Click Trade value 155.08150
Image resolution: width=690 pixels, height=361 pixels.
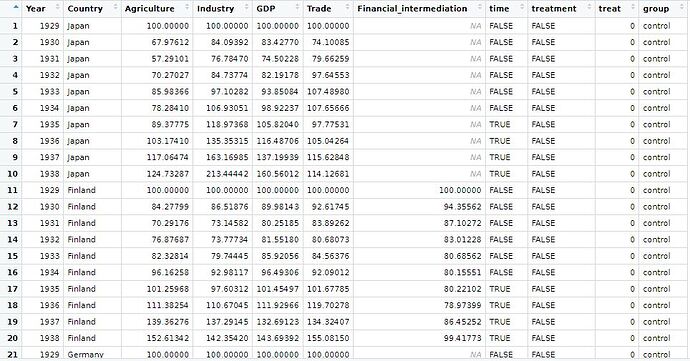coord(328,338)
